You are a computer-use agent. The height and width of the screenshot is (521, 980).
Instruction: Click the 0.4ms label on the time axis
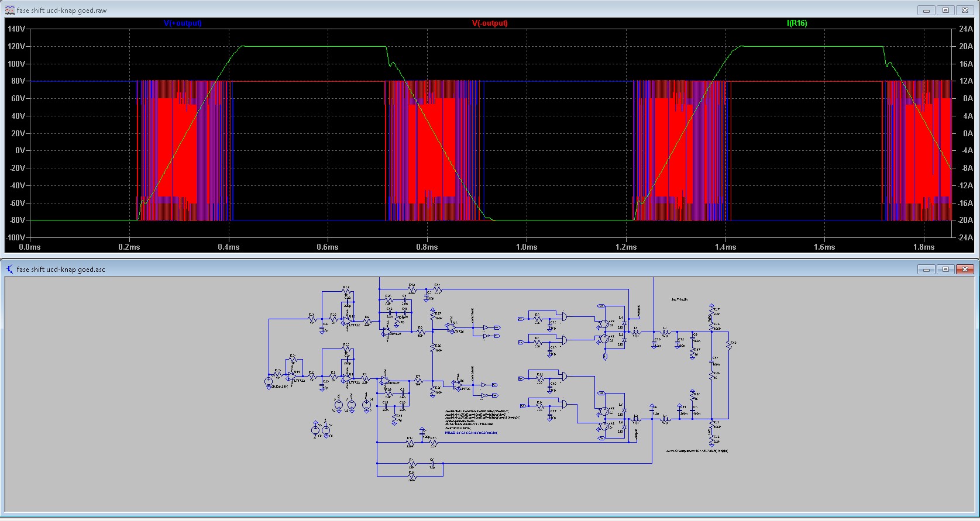click(x=228, y=247)
